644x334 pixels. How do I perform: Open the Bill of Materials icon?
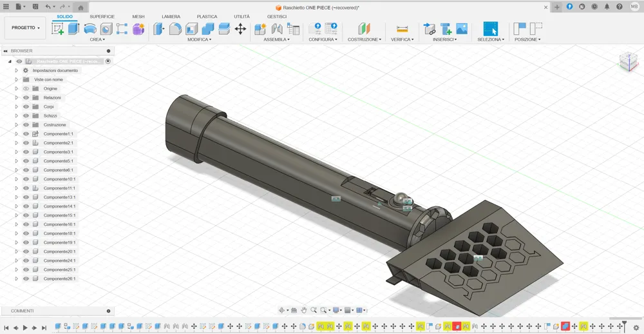293,29
